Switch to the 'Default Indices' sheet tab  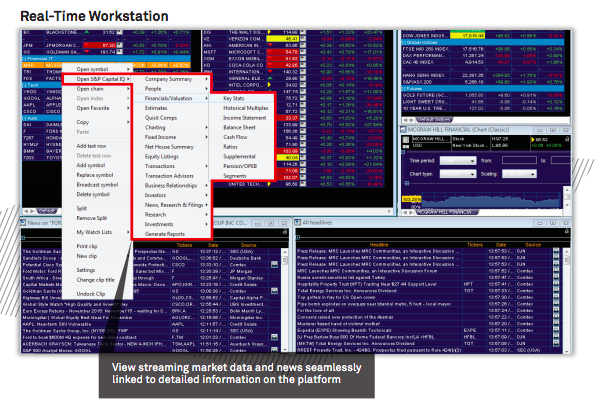click(435, 119)
